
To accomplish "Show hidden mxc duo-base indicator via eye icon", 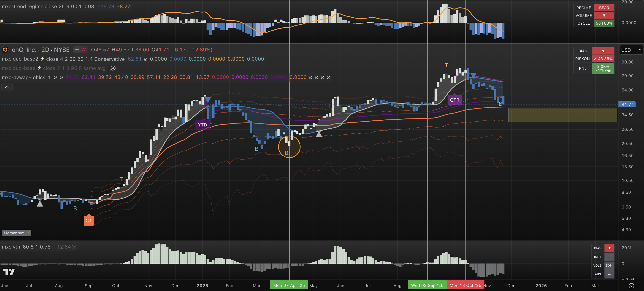I will click(x=113, y=68).
